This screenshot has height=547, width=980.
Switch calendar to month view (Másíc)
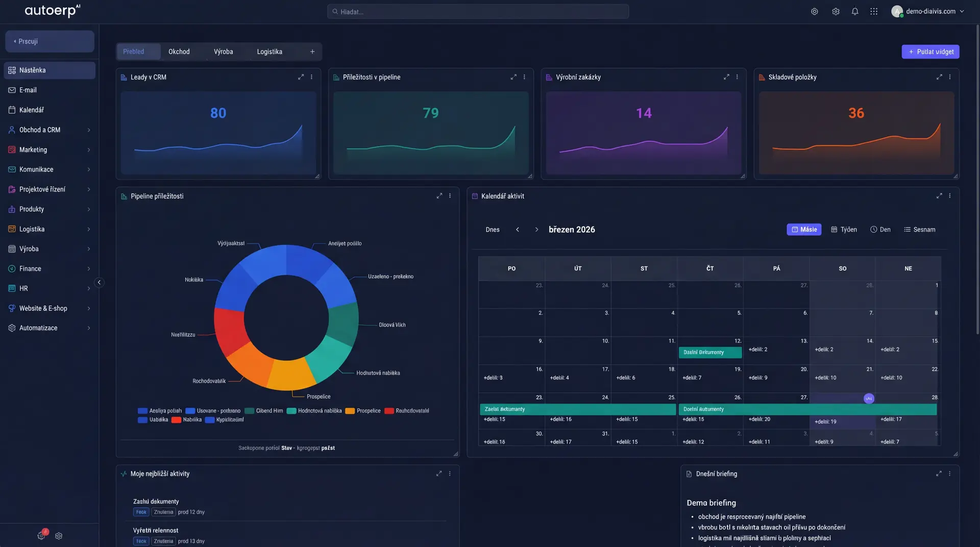click(x=804, y=230)
